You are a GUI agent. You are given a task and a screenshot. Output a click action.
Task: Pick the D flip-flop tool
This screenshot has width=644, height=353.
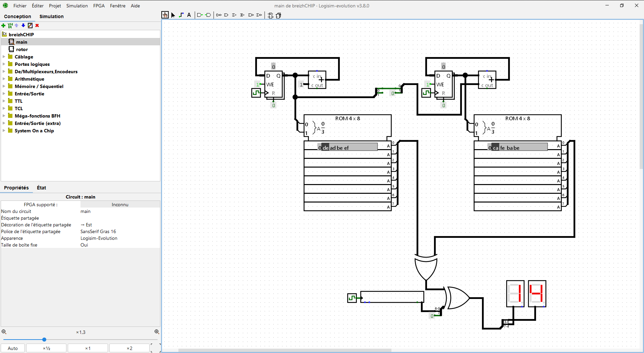[270, 15]
